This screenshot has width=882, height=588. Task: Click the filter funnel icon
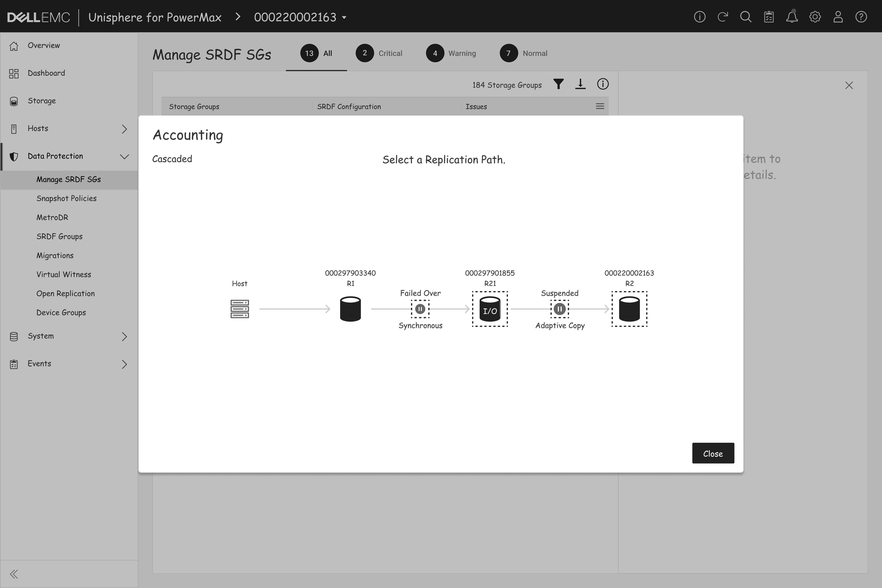coord(558,84)
